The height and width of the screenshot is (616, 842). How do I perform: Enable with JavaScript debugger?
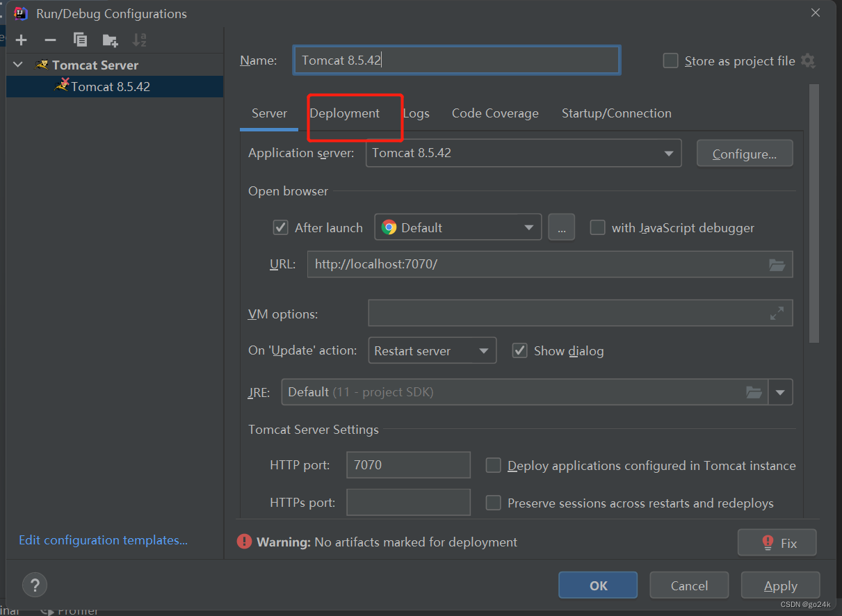point(597,227)
